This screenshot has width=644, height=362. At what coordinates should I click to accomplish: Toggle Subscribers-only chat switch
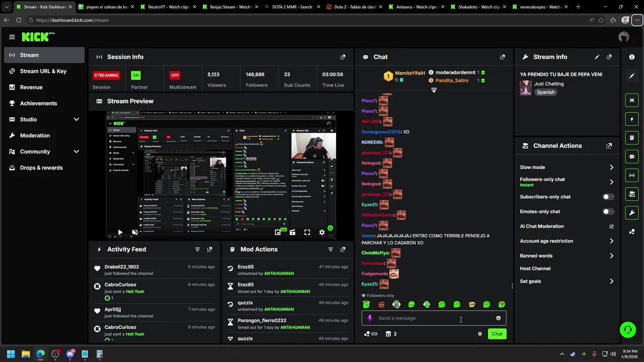pyautogui.click(x=608, y=197)
